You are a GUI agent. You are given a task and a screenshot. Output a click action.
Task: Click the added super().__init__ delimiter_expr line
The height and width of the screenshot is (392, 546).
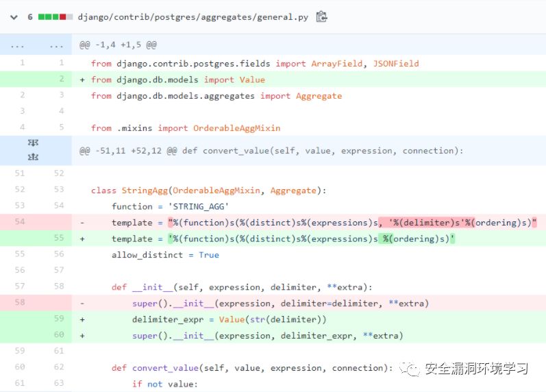267,336
